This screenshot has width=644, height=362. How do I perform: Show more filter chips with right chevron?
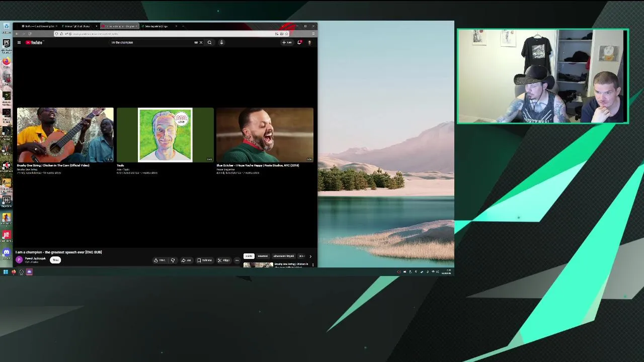coord(310,256)
